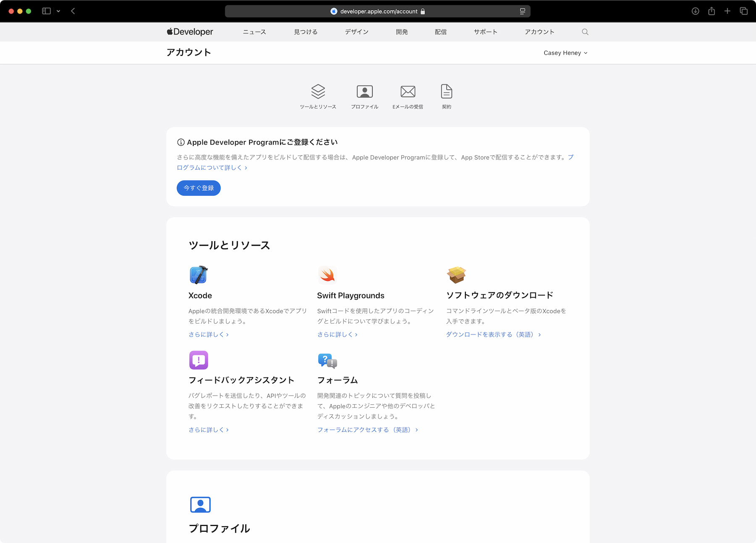Open the Feedback Assistant purple icon
This screenshot has height=543, width=756.
tap(199, 360)
